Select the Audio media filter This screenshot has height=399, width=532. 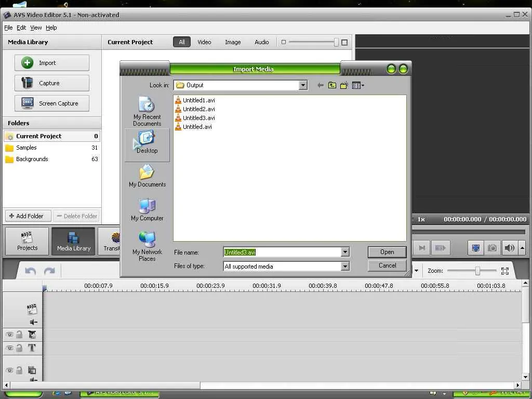coord(262,42)
